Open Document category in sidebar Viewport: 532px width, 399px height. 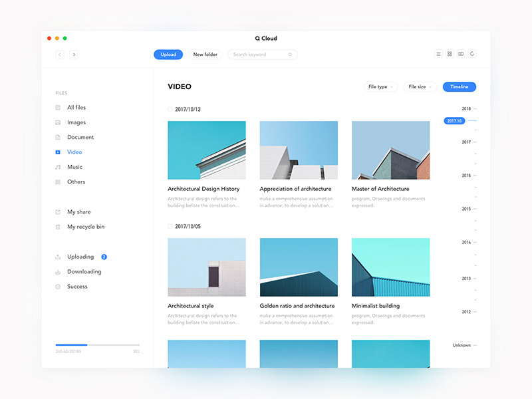coord(80,137)
